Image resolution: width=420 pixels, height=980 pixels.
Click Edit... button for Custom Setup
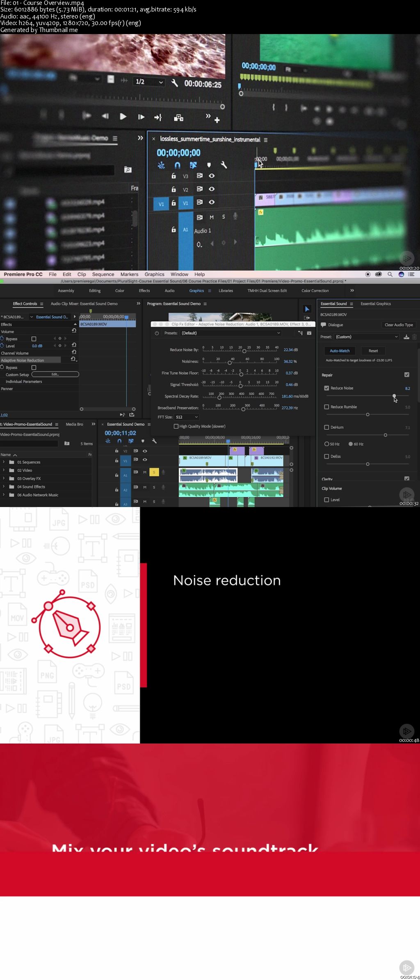pos(55,374)
